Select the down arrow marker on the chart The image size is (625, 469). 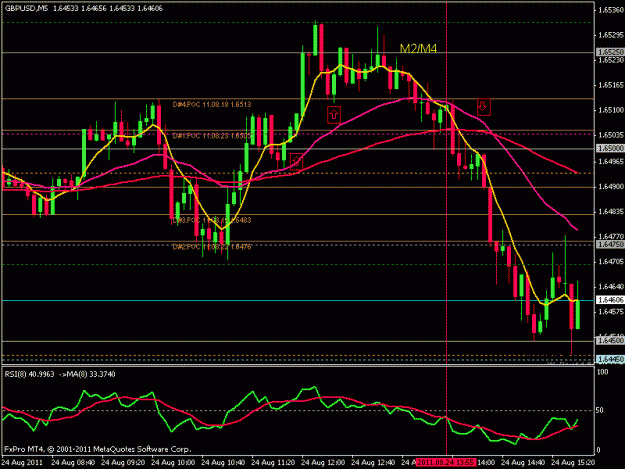point(483,107)
